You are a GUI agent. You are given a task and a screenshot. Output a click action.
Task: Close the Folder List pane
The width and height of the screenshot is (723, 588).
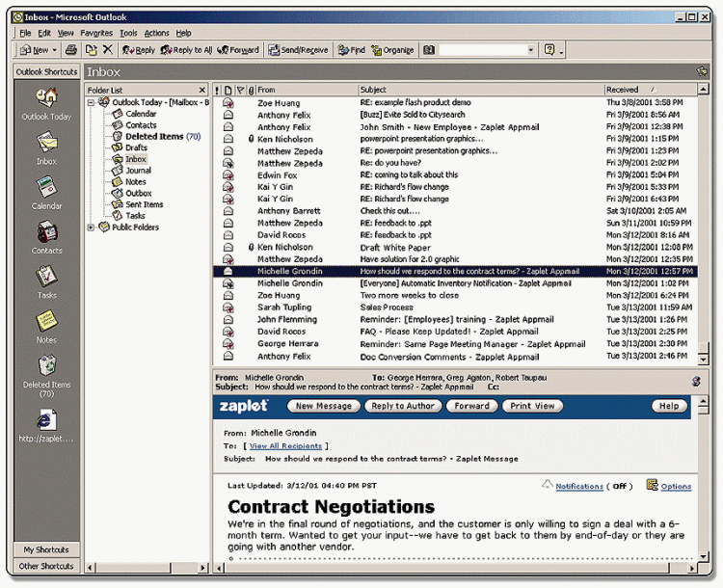pos(202,90)
